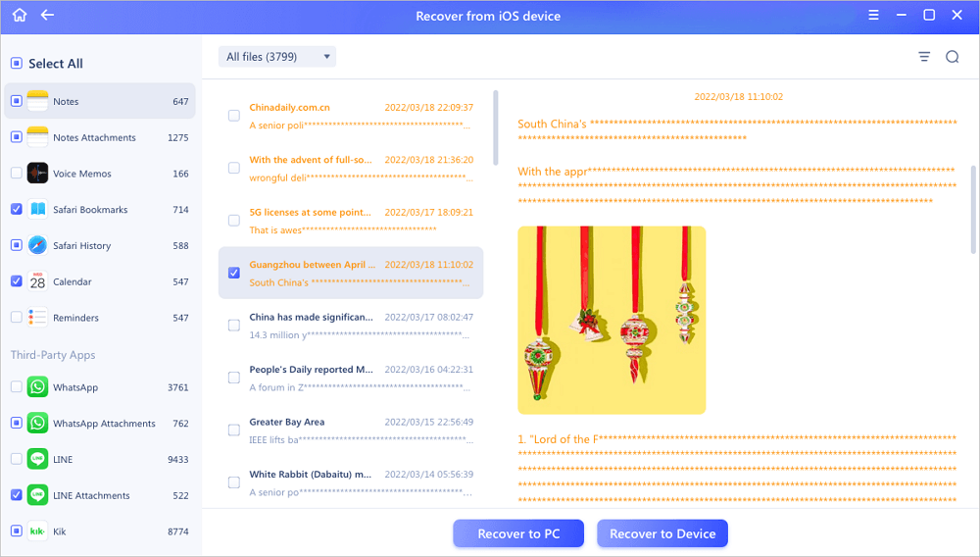Click the Recover to PC button
980x557 pixels.
518,533
